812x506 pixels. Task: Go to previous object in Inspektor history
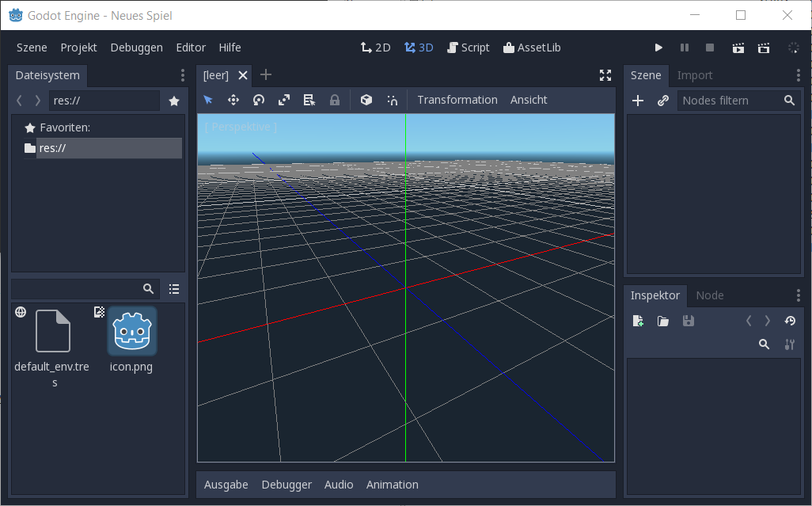749,321
